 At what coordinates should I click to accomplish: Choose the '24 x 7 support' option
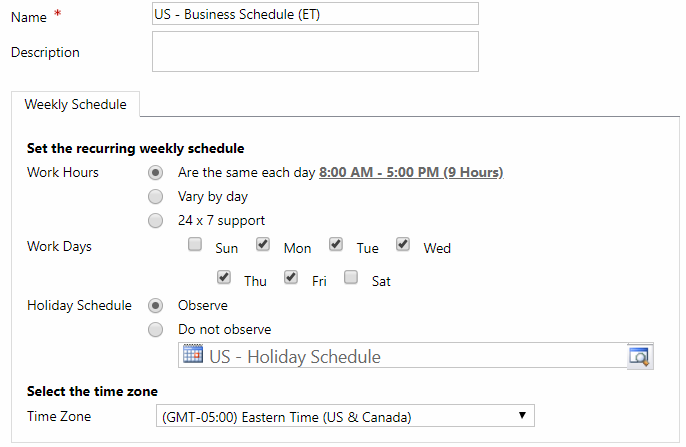[155, 220]
